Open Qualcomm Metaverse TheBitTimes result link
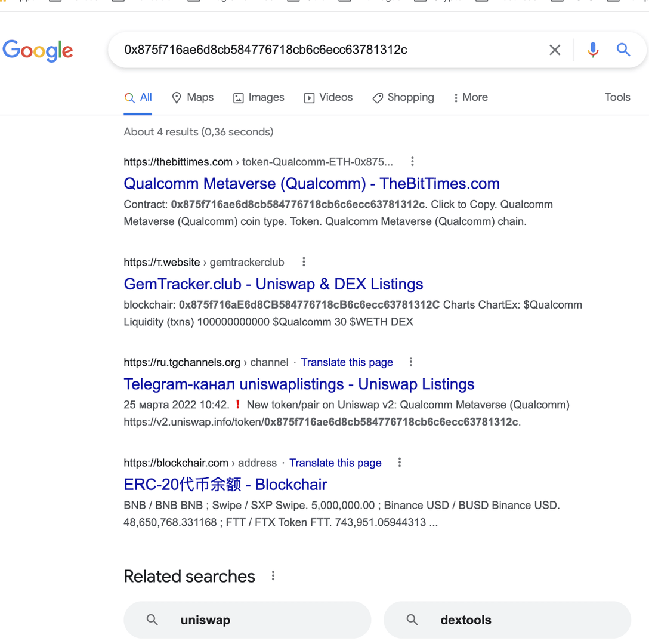Image resolution: width=649 pixels, height=644 pixels. tap(311, 183)
